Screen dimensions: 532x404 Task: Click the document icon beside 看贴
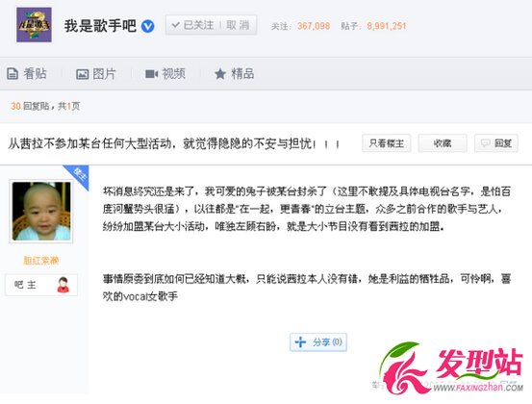click(x=13, y=74)
